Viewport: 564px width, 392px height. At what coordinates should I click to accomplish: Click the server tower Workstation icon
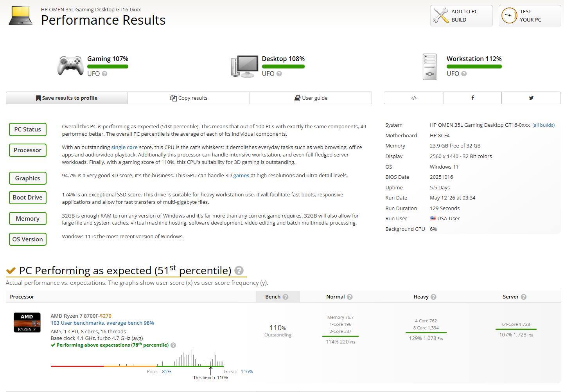[429, 67]
